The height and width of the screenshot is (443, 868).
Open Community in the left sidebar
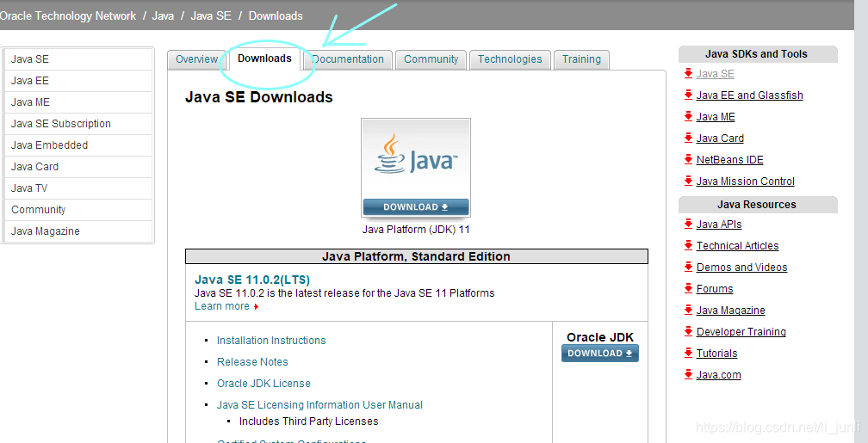coord(78,210)
